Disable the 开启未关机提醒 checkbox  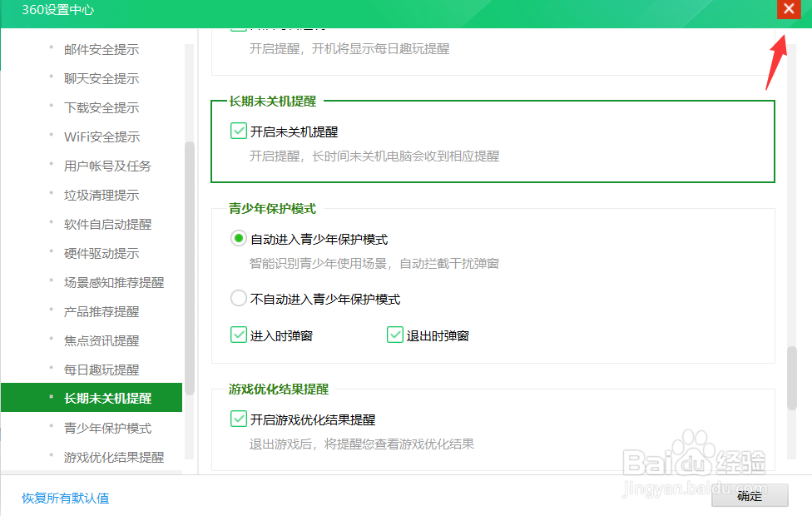(x=239, y=131)
